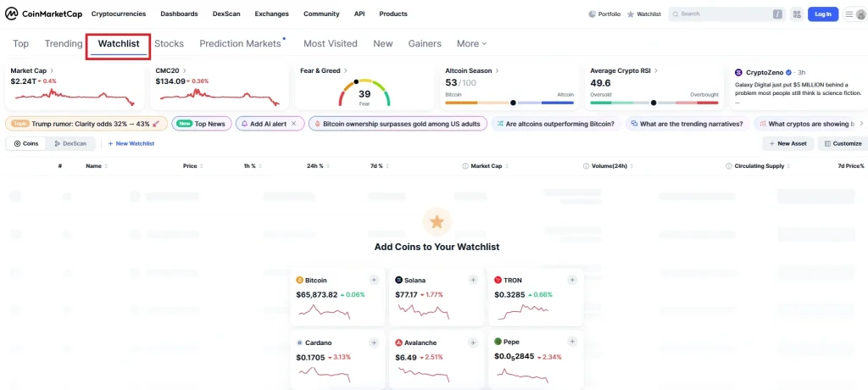Click the orange Bitcoin coin logo
Image resolution: width=868 pixels, height=390 pixels.
299,281
